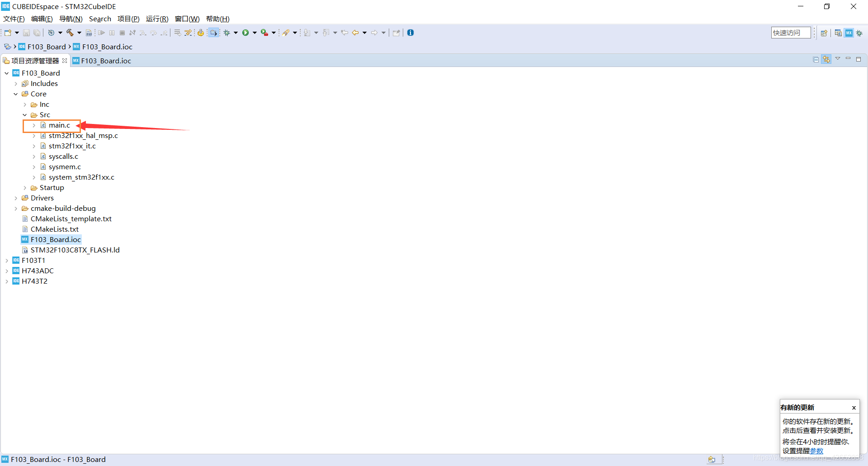868x466 pixels.
Task: Select the 项目资源管理器 tab
Action: tap(35, 61)
